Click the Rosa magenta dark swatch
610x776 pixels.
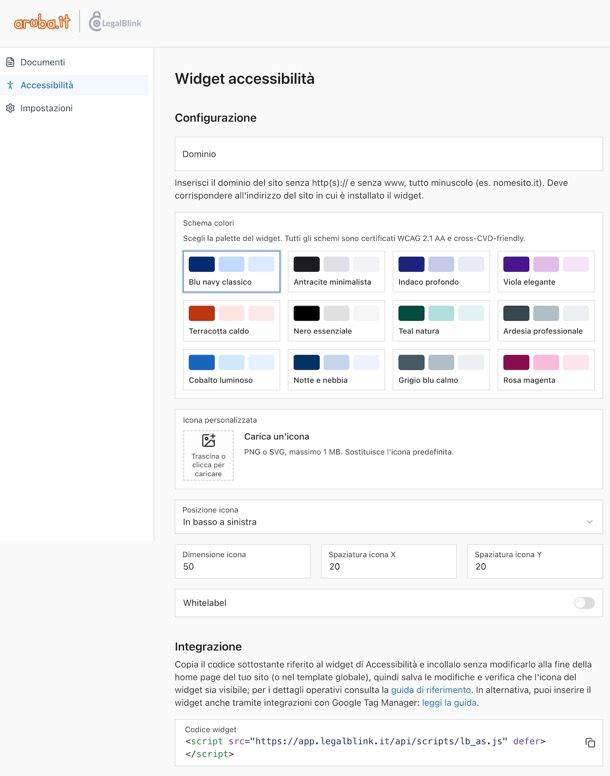point(516,362)
